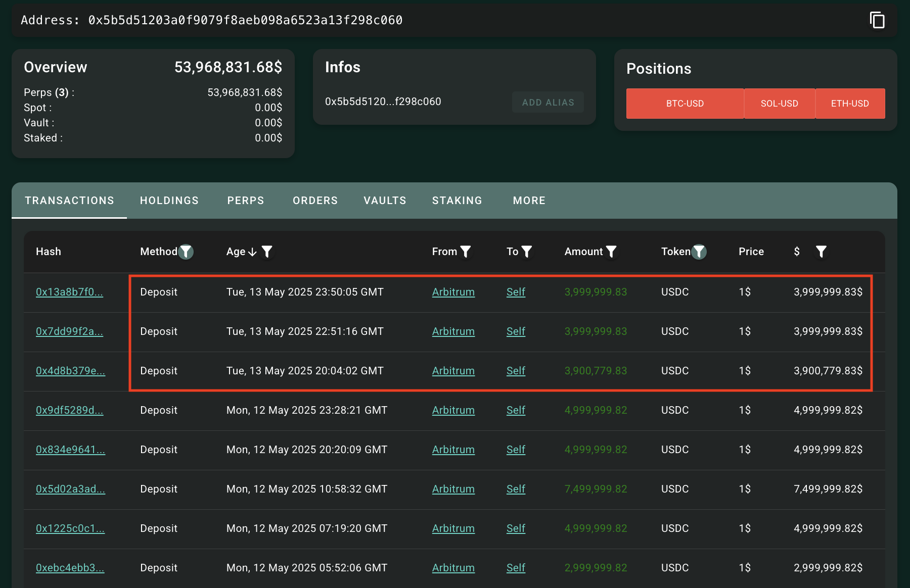This screenshot has height=588, width=910.
Task: Open the Amount column filter
Action: [x=611, y=252]
